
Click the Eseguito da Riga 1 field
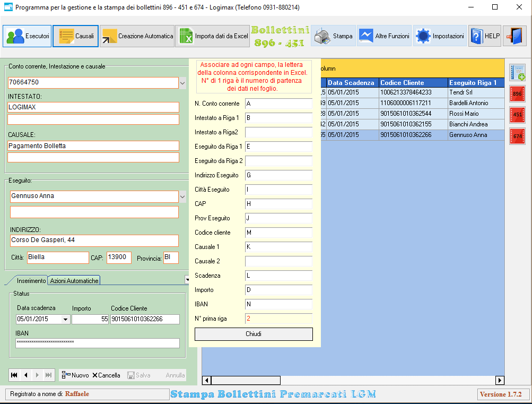click(x=278, y=147)
